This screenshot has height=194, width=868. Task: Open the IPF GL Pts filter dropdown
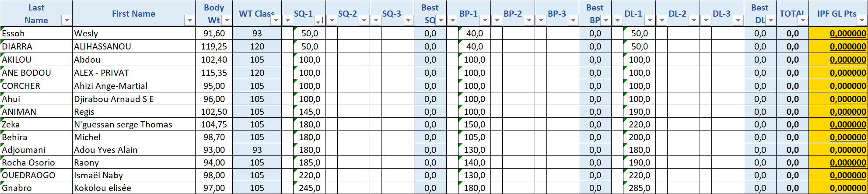pyautogui.click(x=861, y=20)
